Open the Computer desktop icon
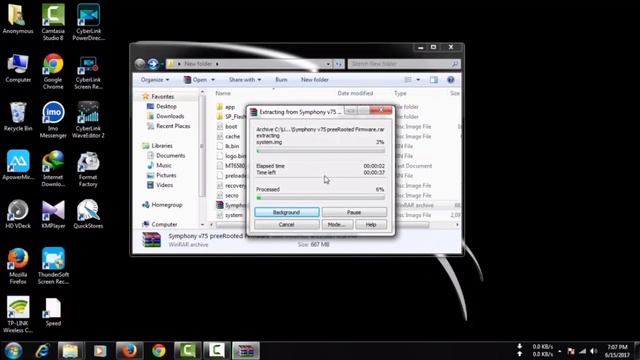Image resolution: width=640 pixels, height=360 pixels. [18, 69]
